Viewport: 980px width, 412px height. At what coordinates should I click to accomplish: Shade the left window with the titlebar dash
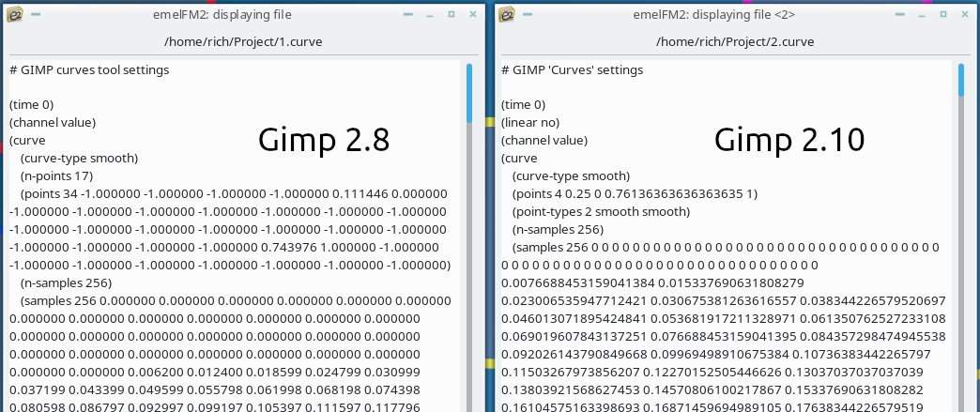tap(407, 14)
